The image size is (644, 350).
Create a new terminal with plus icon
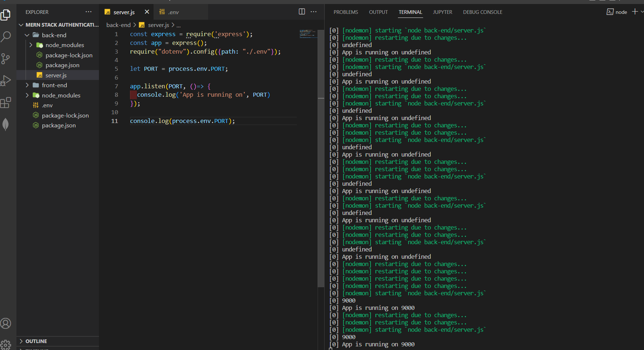pyautogui.click(x=635, y=12)
